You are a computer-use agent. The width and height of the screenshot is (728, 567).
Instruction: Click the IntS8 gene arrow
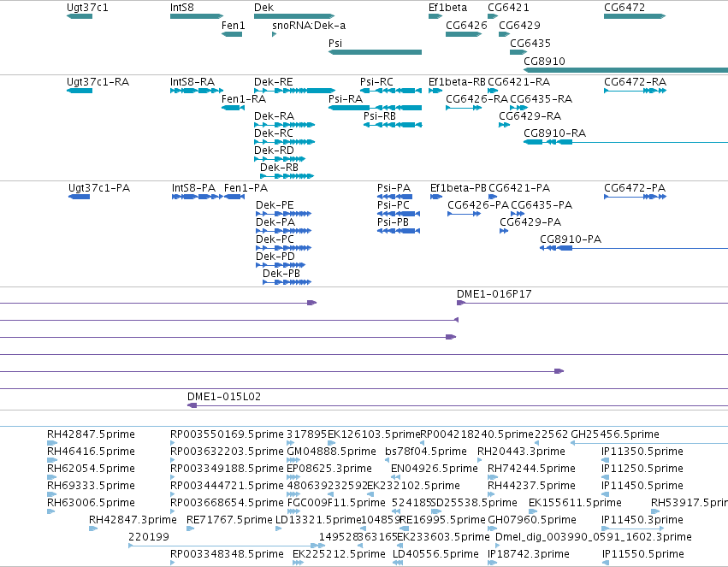(x=197, y=16)
